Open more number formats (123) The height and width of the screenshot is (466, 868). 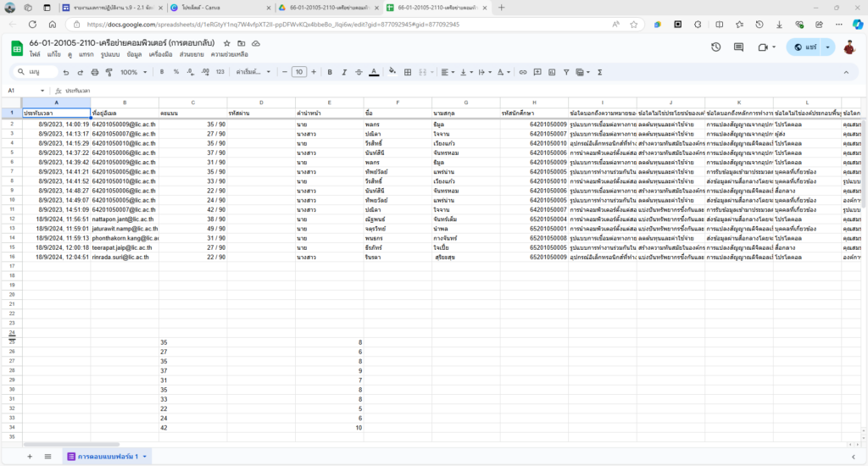[x=220, y=72]
